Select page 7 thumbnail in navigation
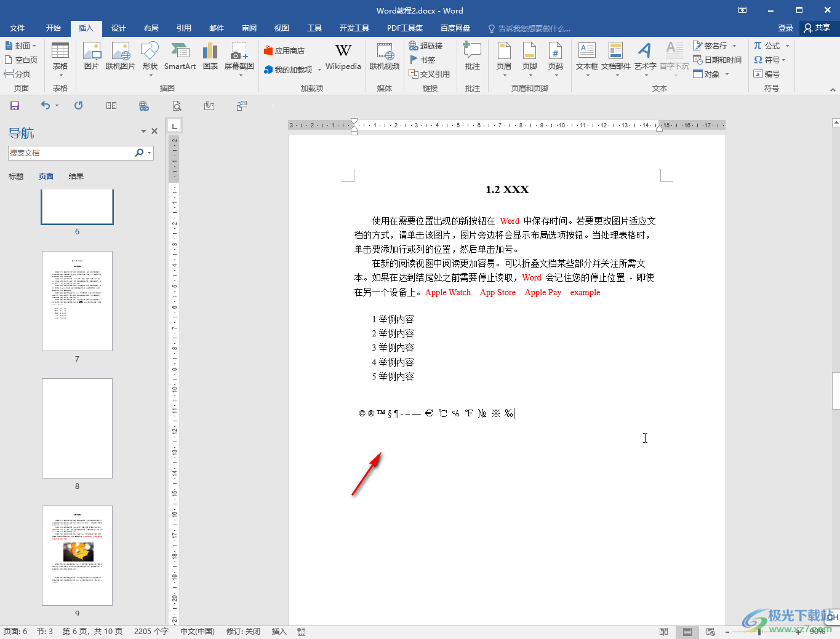This screenshot has height=639, width=840. click(x=77, y=301)
